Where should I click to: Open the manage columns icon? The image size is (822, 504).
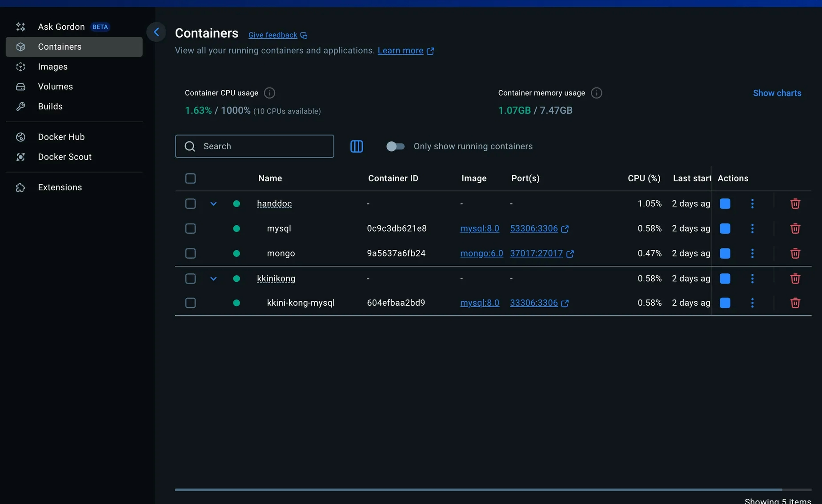357,146
